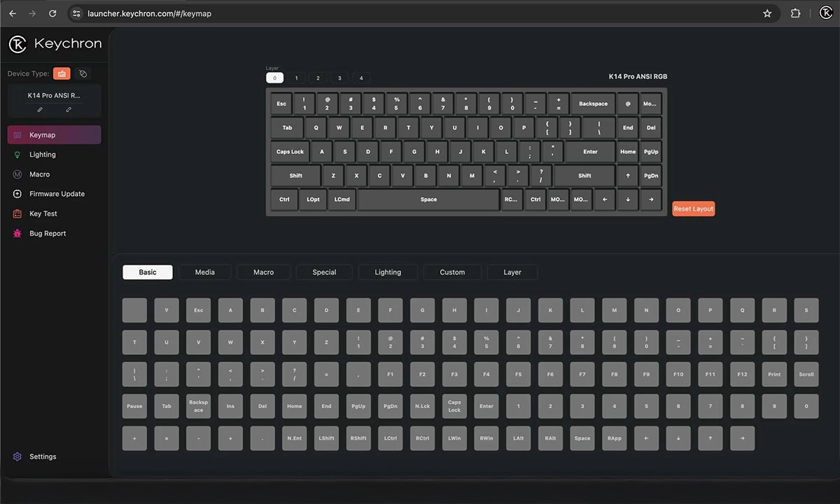Click the Esc key on the virtual keyboard

(x=281, y=104)
